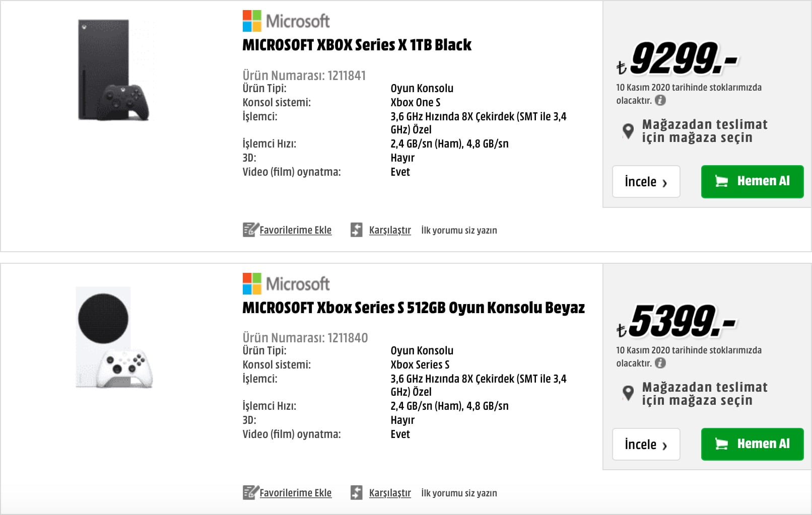
Task: Click Mağazadan teslimat için mağaza seçin for Series X
Action: 704,130
